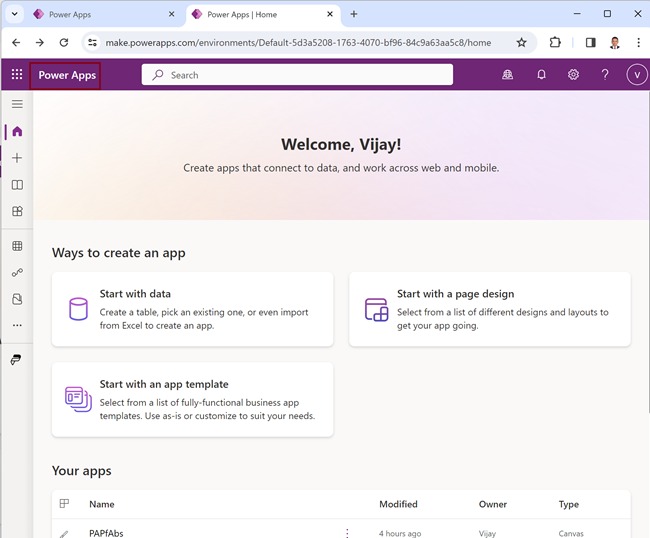This screenshot has width=650, height=538.
Task: Open the Power Platform icon in sidebar
Action: coord(16,360)
